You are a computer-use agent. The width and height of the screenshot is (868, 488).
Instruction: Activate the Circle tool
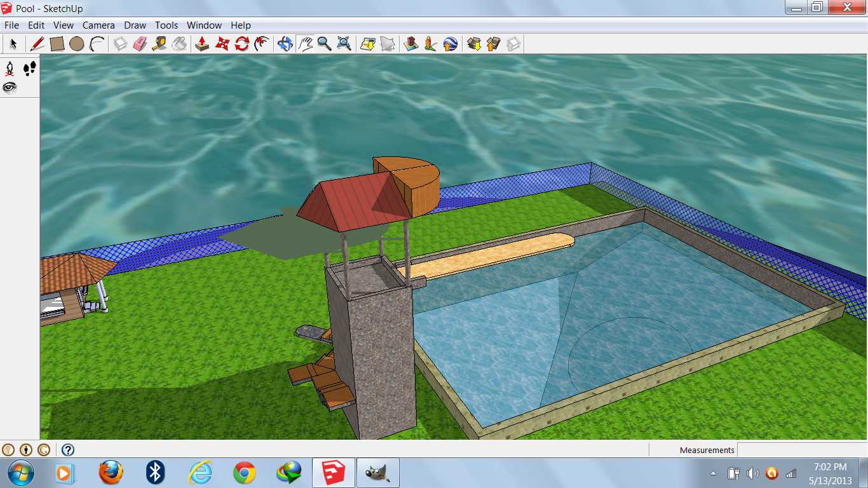click(77, 44)
